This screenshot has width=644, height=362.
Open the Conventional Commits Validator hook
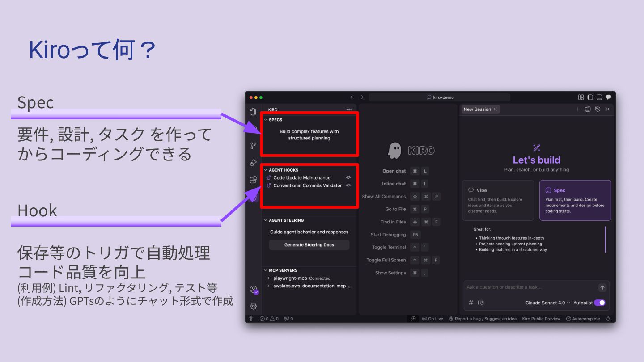click(307, 185)
